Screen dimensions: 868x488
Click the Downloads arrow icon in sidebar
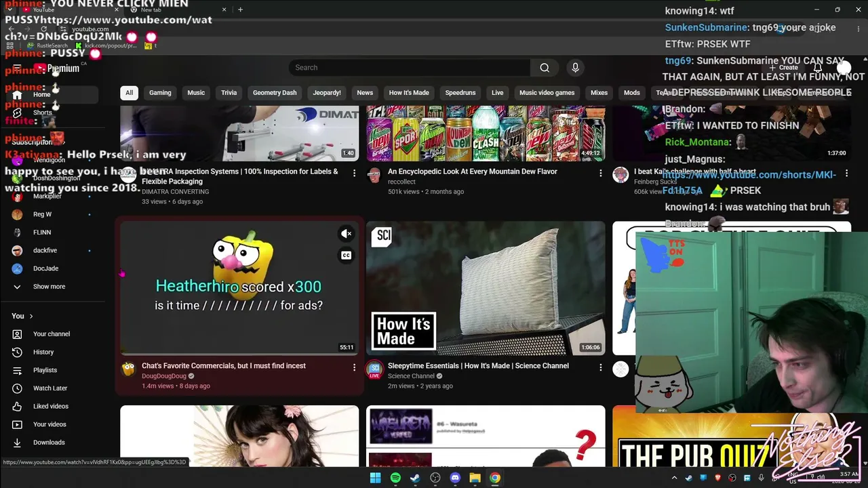(18, 443)
